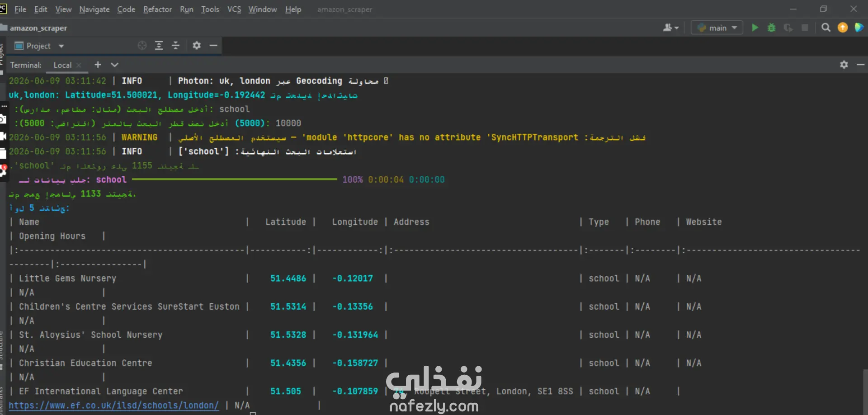Open Search Everywhere magnifier
Viewport: 868px width, 415px height.
826,28
